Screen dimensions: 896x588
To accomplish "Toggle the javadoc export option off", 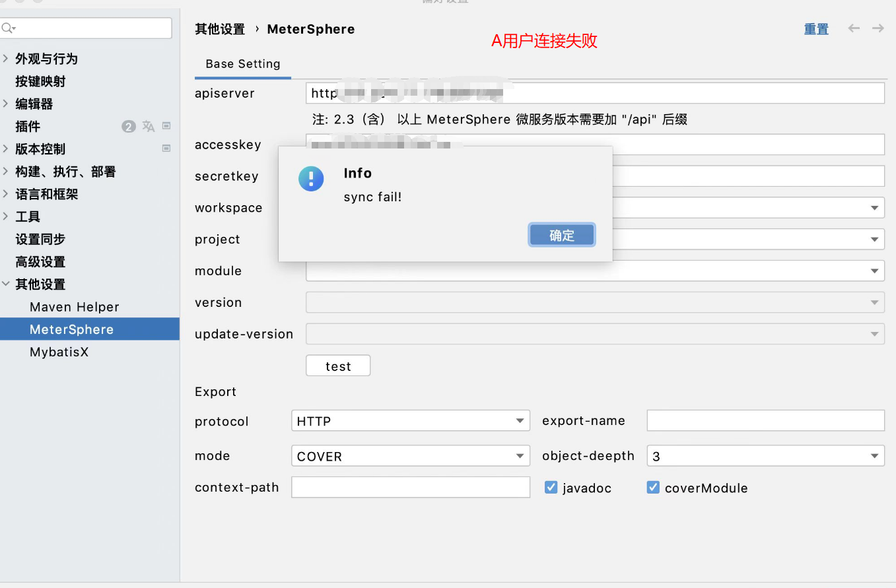I will (551, 487).
